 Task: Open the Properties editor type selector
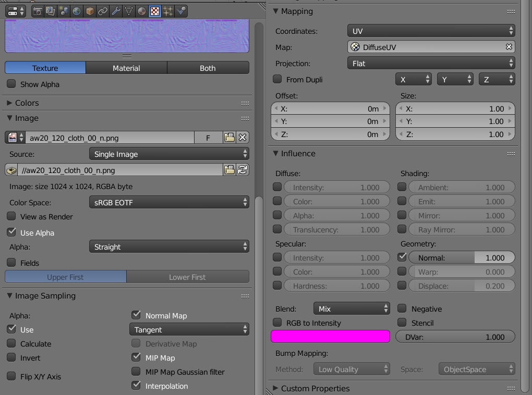point(15,11)
